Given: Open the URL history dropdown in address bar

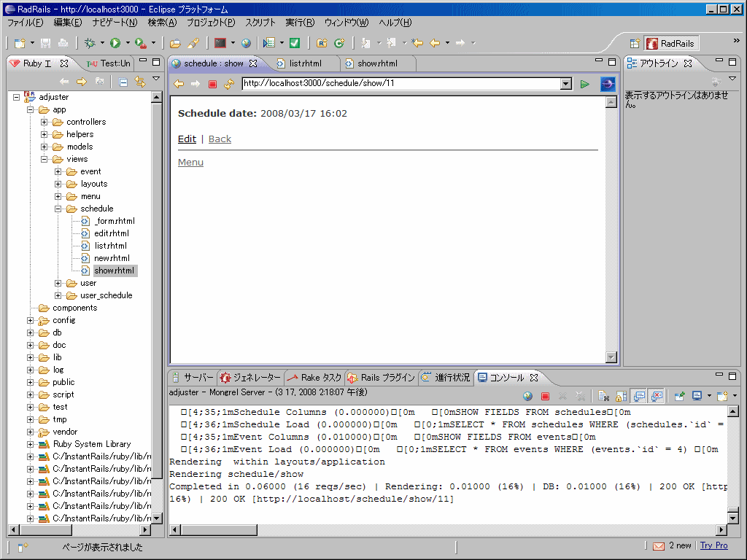Looking at the screenshot, I should (567, 84).
